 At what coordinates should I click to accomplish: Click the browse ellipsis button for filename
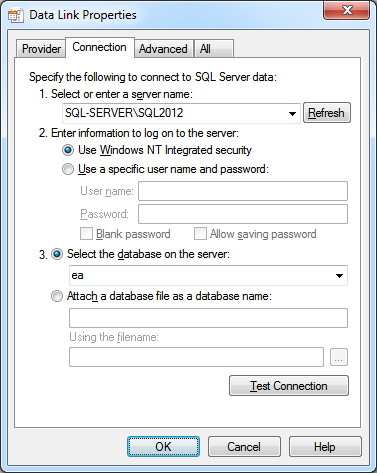coord(339,357)
